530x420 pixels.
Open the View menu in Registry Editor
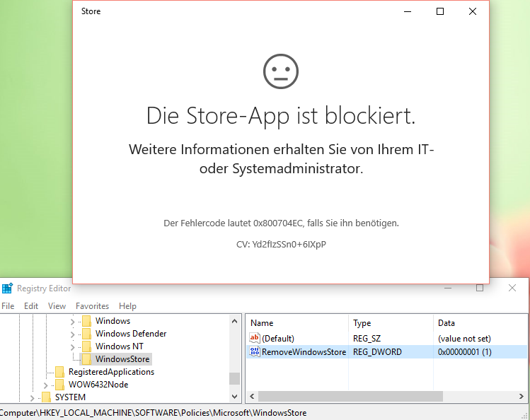(x=57, y=306)
